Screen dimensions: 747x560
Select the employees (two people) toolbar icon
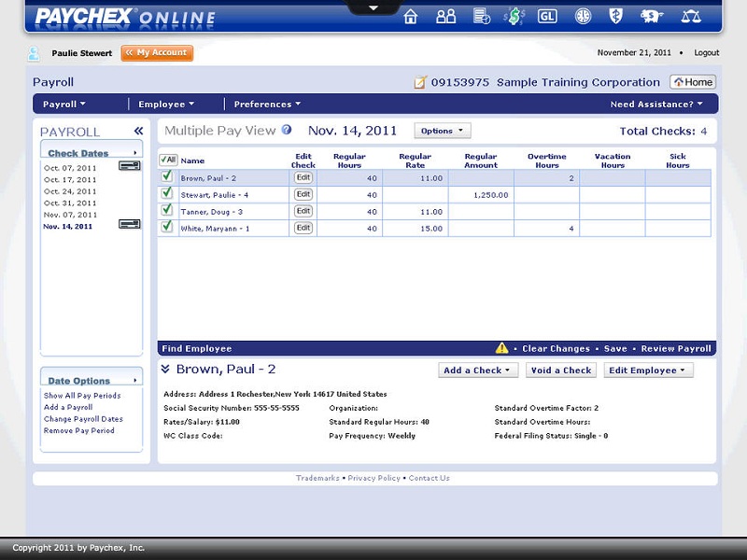(x=445, y=15)
